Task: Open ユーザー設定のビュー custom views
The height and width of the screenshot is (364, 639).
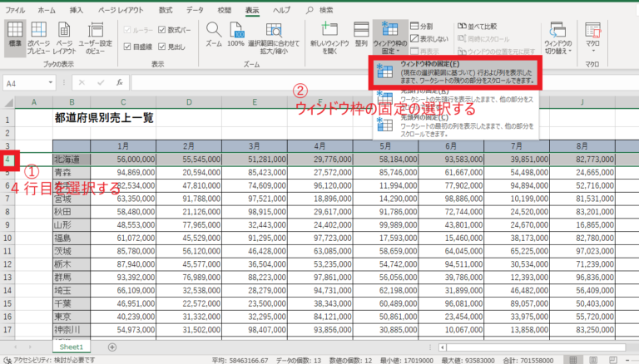Action: pyautogui.click(x=96, y=38)
